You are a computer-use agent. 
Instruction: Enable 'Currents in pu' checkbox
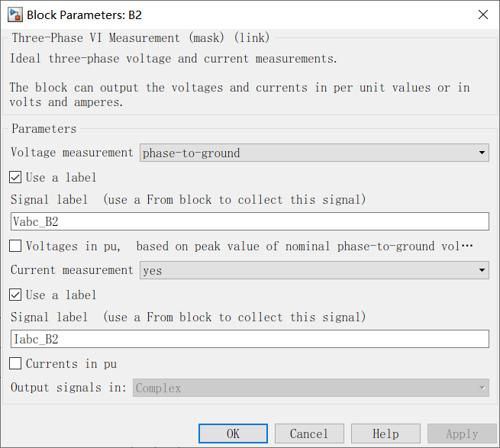(15, 364)
